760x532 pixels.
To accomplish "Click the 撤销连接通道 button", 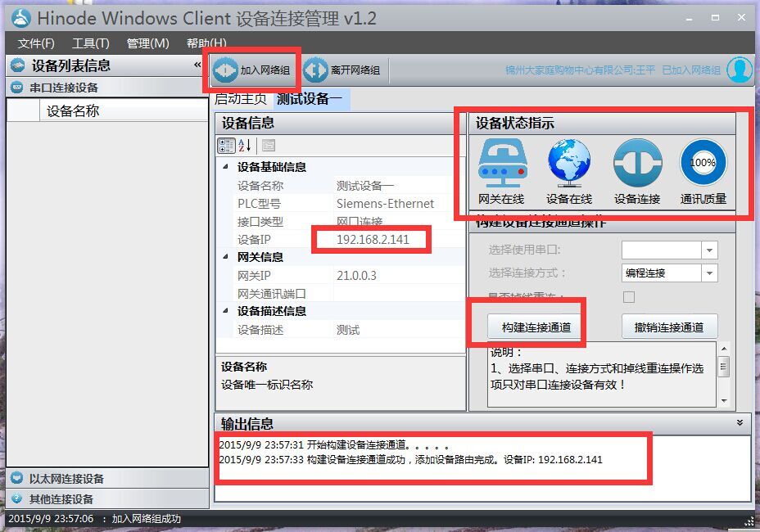I will point(669,327).
